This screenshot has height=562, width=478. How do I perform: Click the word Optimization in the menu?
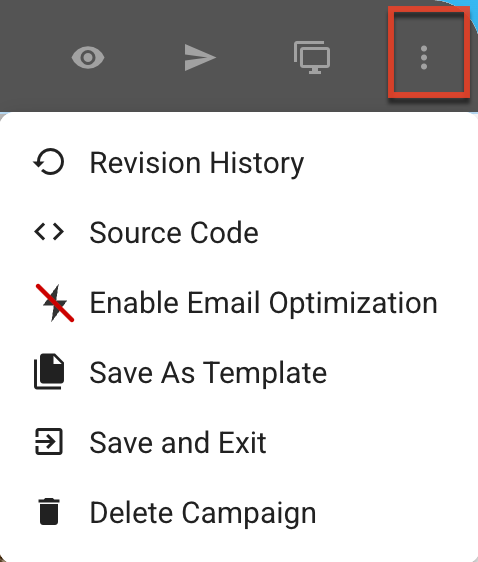[x=353, y=304]
